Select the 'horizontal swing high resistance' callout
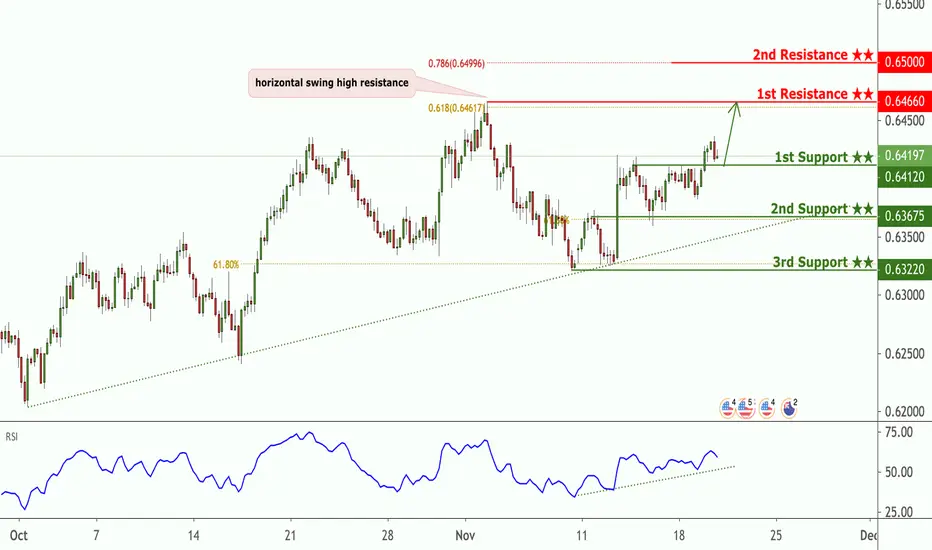The image size is (932, 550). tap(332, 83)
